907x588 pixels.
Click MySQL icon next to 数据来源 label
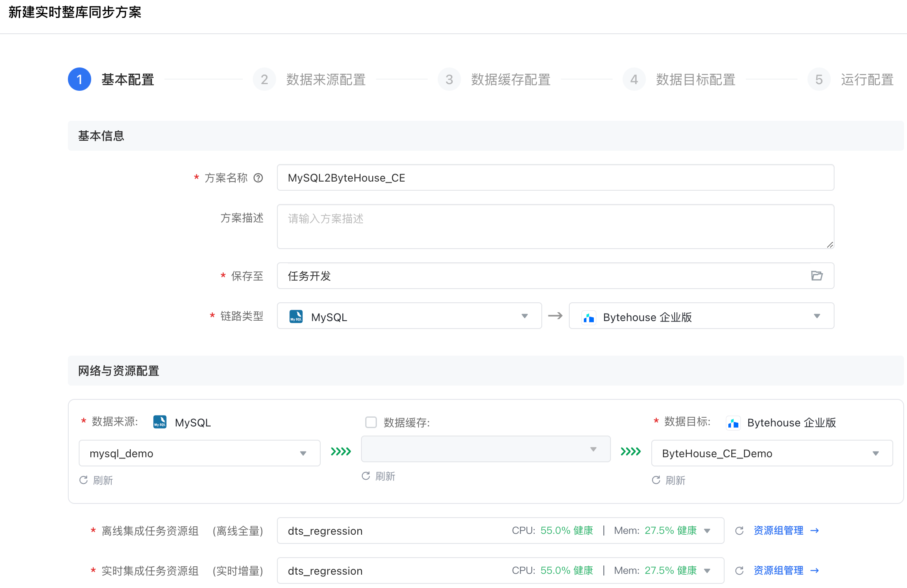(x=160, y=422)
